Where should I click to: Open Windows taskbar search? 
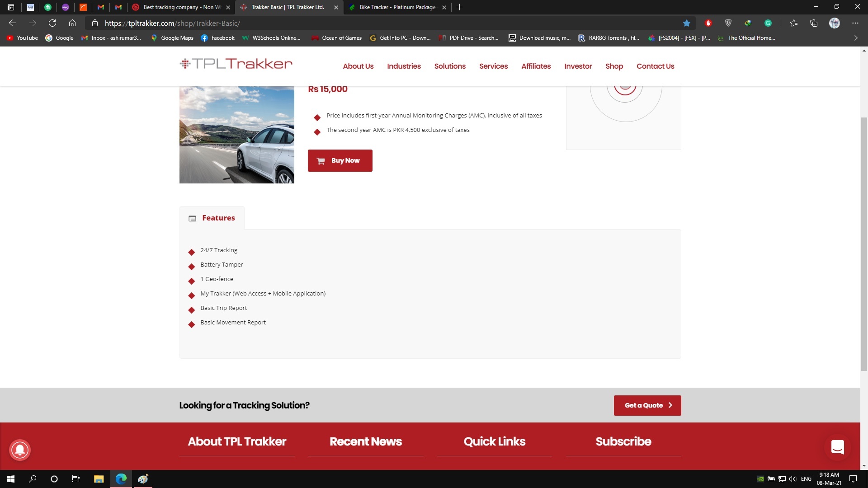(x=33, y=479)
